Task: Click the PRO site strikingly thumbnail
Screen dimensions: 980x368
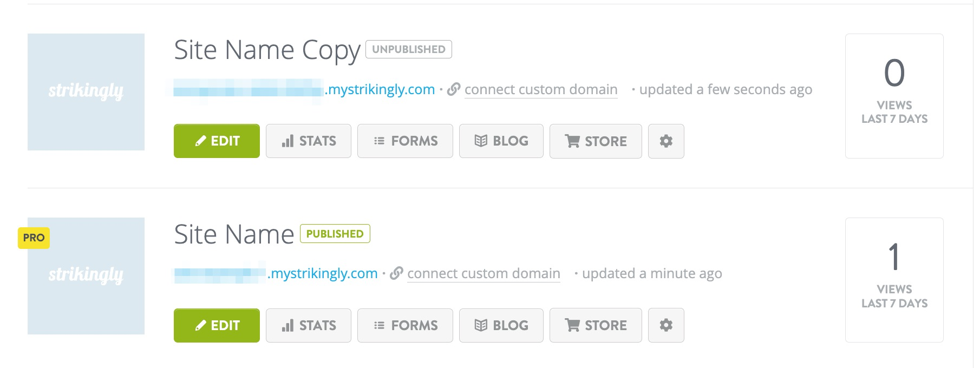Action: point(86,276)
